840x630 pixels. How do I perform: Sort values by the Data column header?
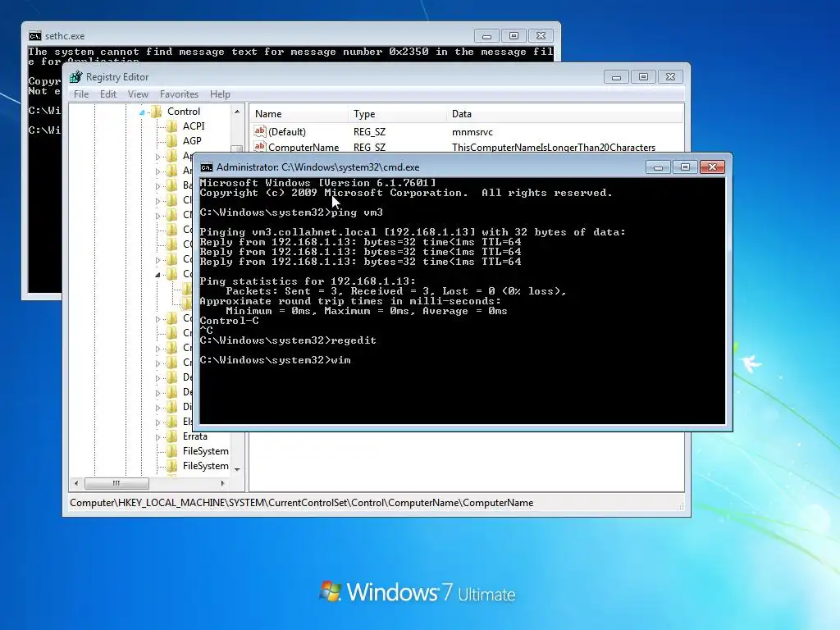[x=564, y=113]
